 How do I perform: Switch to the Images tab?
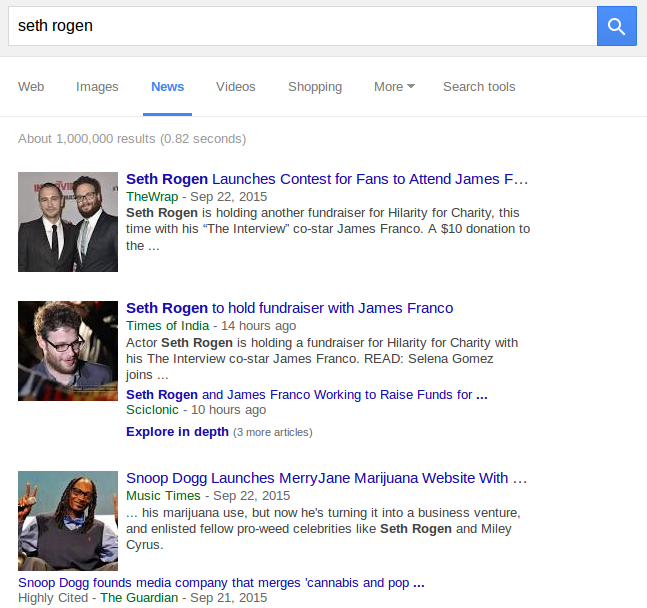pos(97,87)
